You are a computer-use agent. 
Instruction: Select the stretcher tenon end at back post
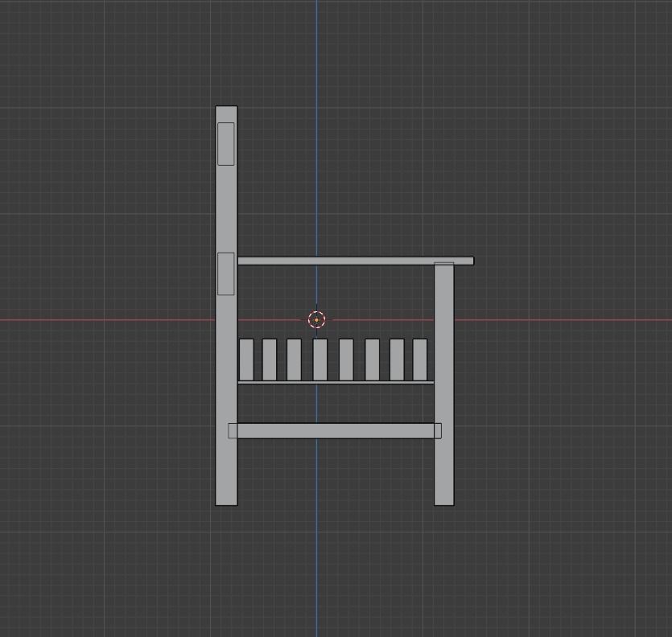[233, 431]
